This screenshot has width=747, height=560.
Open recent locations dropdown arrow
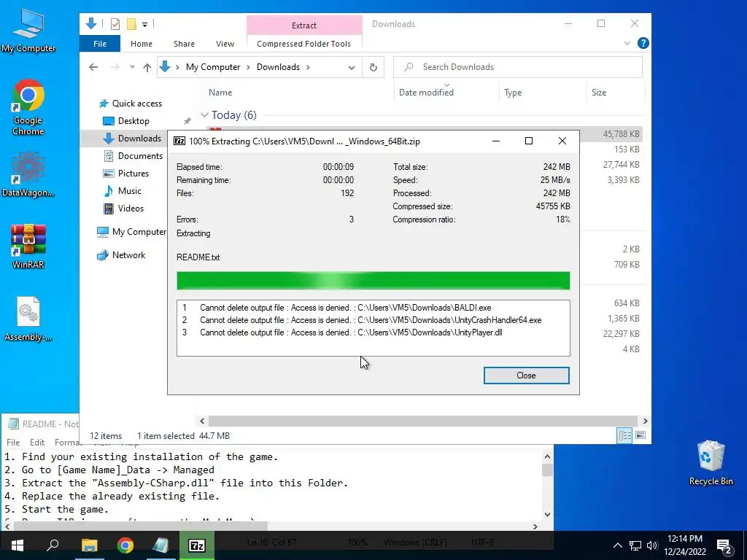click(x=132, y=67)
